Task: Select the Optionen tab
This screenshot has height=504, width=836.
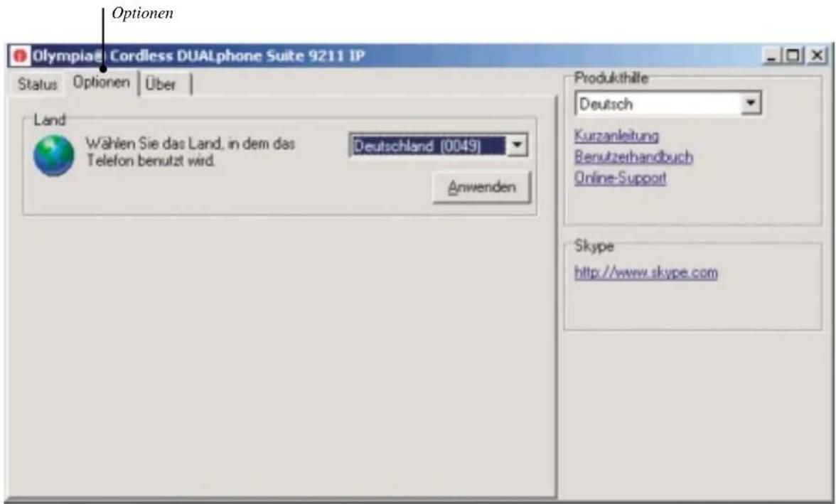Action: [101, 82]
